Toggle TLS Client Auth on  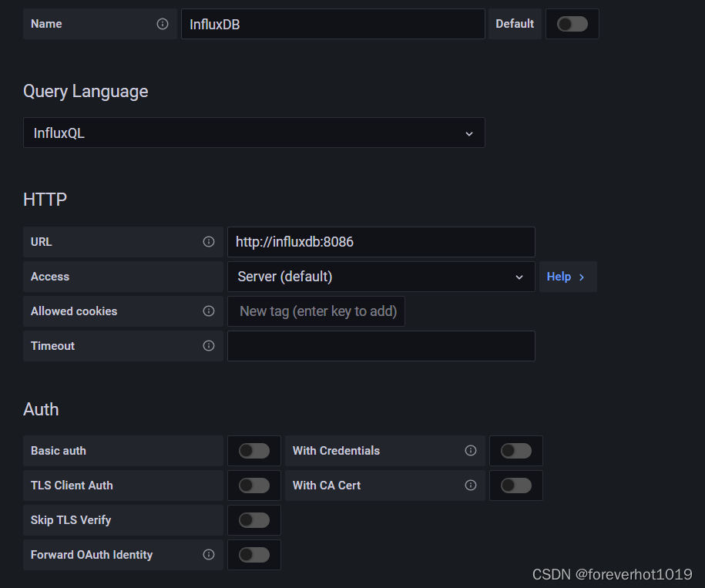pos(253,486)
